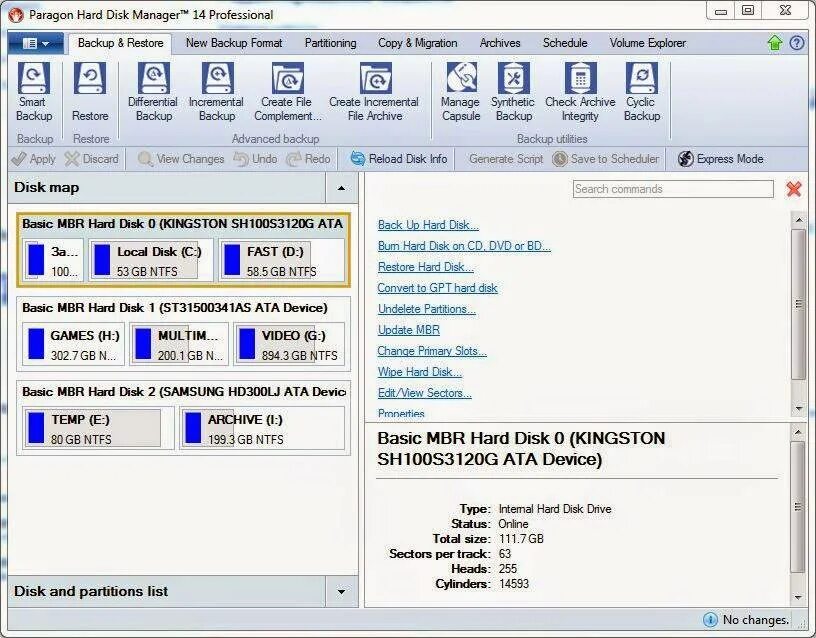Switch to Express Mode
The image size is (816, 638).
721,159
